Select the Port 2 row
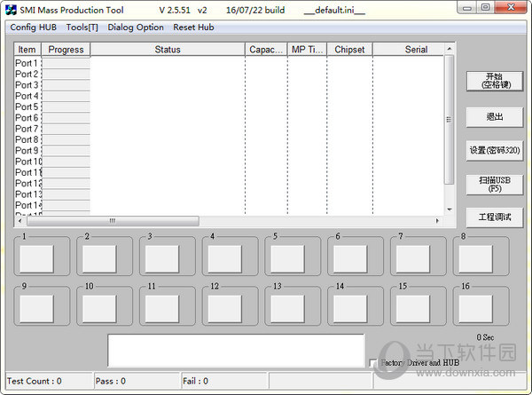The height and width of the screenshot is (395, 532). point(229,74)
